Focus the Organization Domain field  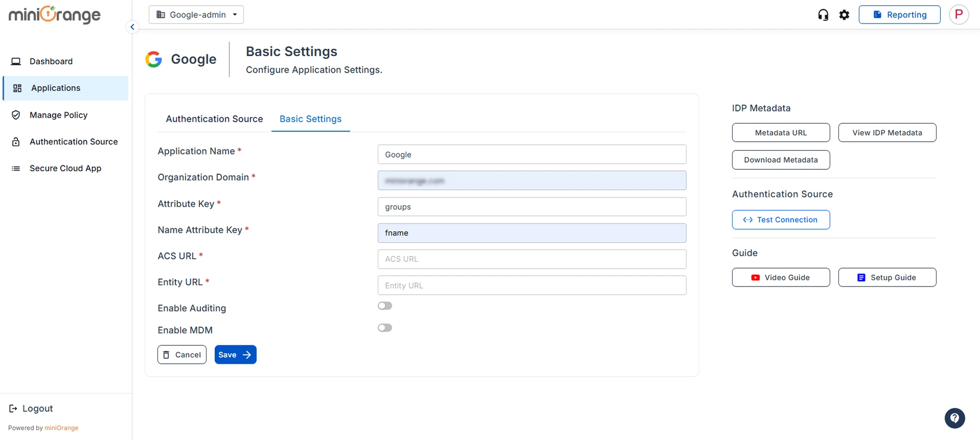click(532, 181)
